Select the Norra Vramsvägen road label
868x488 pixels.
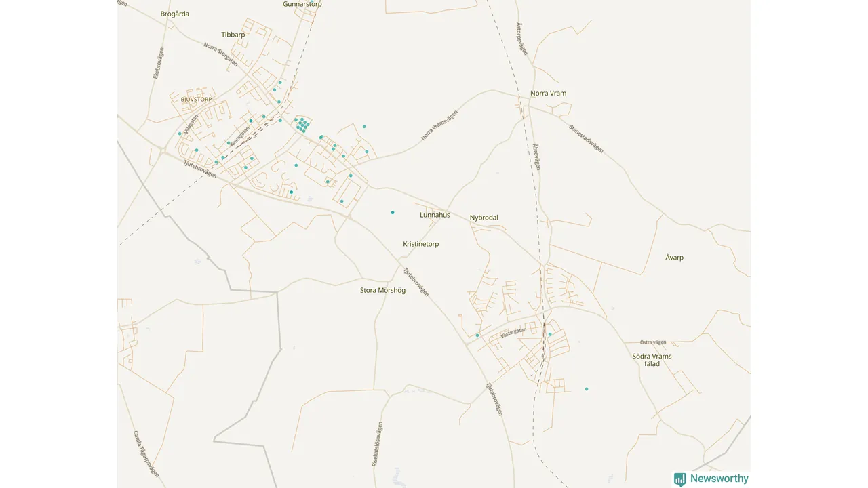click(439, 125)
